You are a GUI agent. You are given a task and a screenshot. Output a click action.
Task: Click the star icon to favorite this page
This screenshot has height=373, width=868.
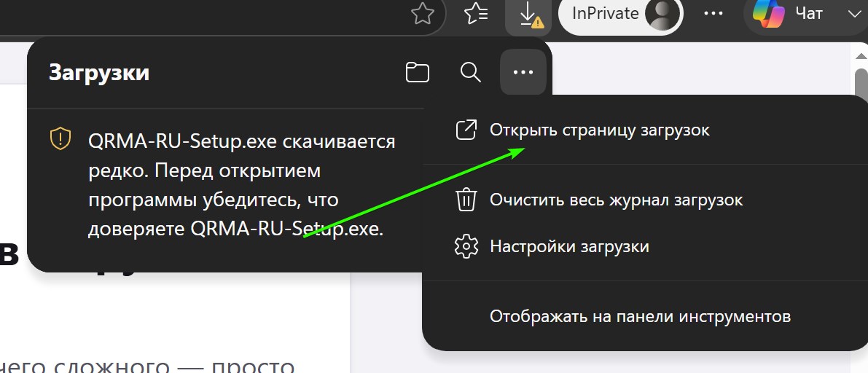tap(423, 14)
